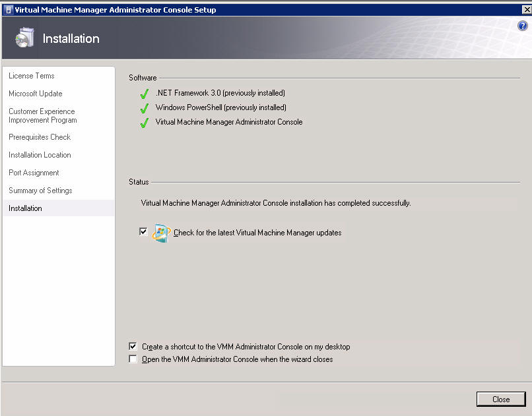532x416 pixels.
Task: Open Summary of Settings step
Action: point(40,191)
